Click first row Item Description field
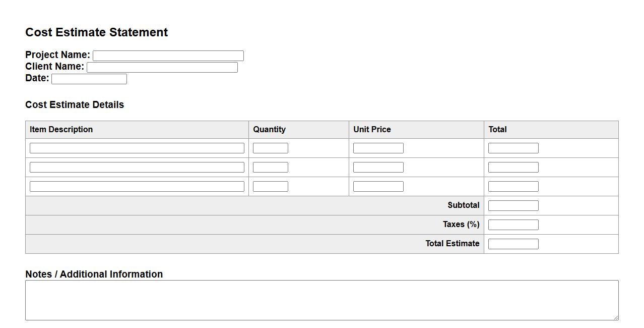Screen dimensions: 644x328 tap(137, 148)
